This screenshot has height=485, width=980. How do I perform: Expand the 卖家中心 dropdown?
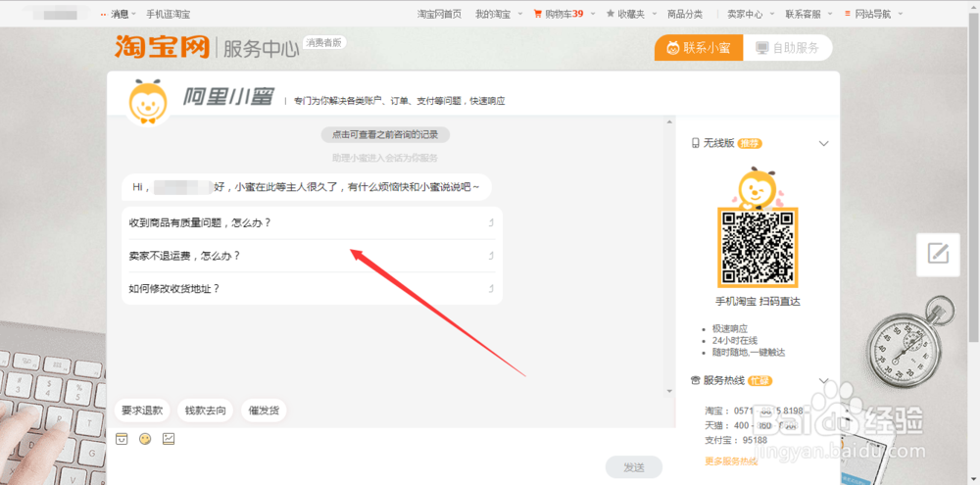pos(772,14)
